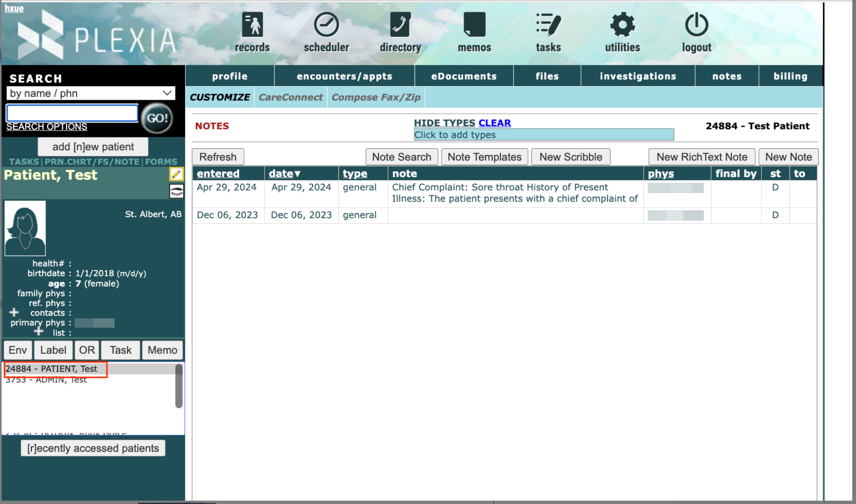Click the recent patients list scrollbar
This screenshot has width=856, height=504.
179,386
